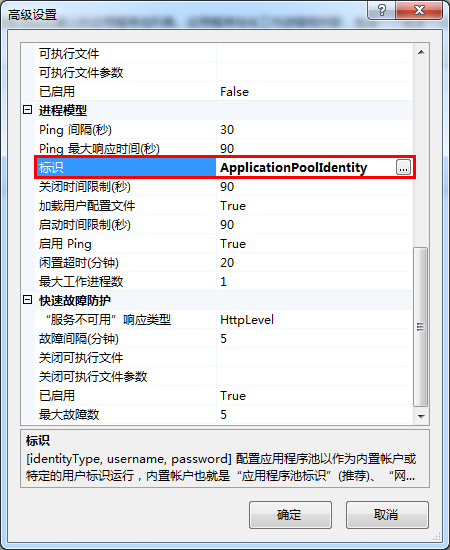Cancel with the 取消 button
The width and height of the screenshot is (450, 550).
tap(387, 515)
